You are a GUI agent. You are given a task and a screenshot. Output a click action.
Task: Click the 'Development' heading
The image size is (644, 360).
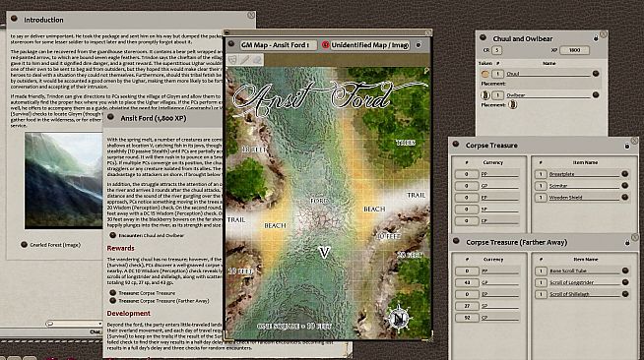(129, 313)
